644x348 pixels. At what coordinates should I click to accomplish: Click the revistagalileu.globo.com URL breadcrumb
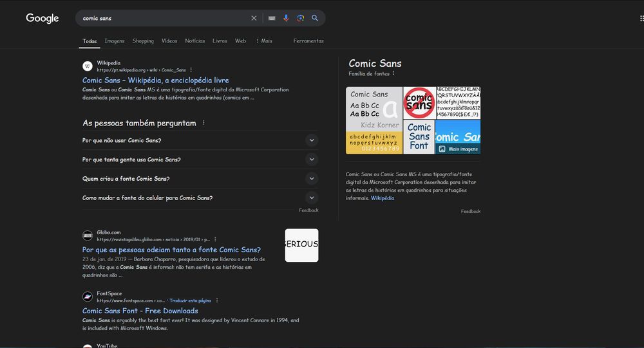pos(153,239)
